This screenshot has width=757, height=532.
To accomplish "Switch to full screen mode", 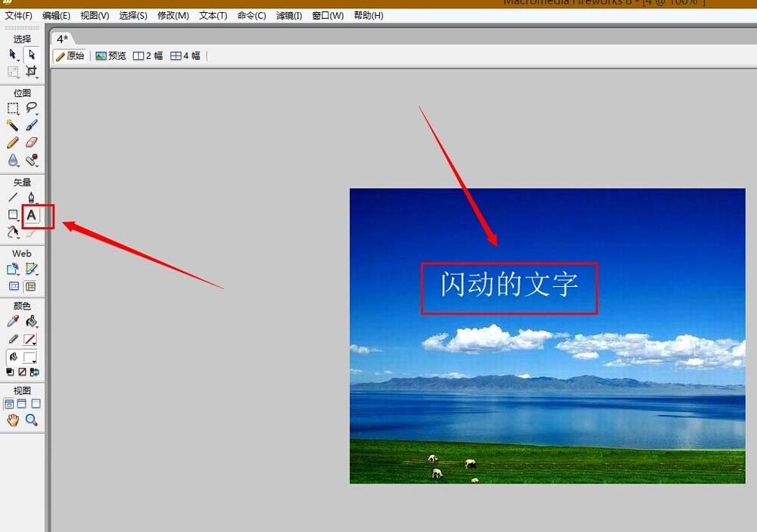I will pyautogui.click(x=36, y=403).
